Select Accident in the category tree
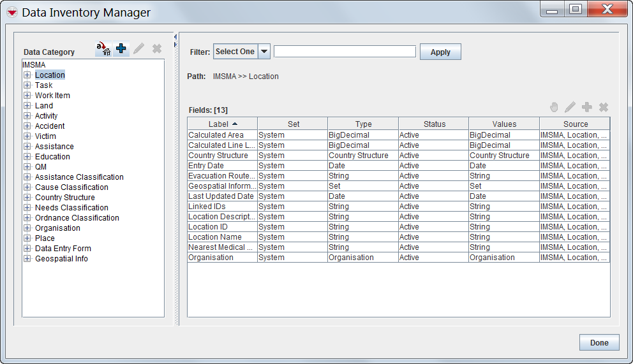The height and width of the screenshot is (364, 633). click(x=50, y=126)
